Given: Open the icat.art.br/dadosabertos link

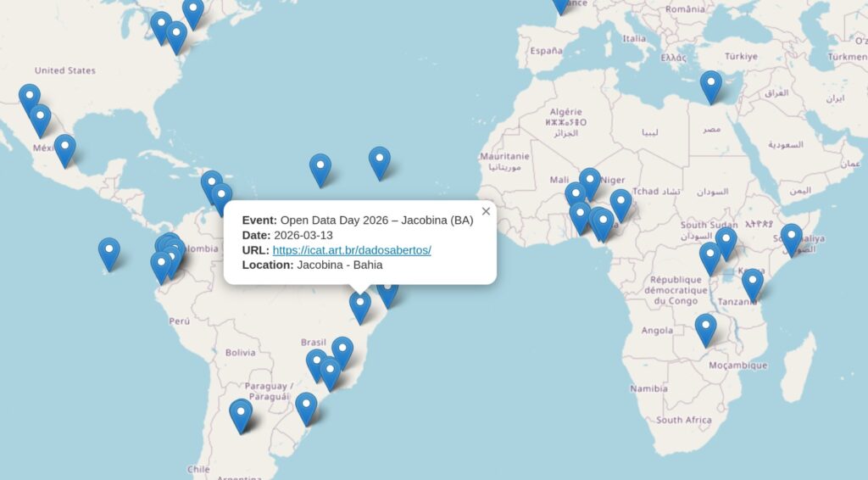Looking at the screenshot, I should point(352,250).
